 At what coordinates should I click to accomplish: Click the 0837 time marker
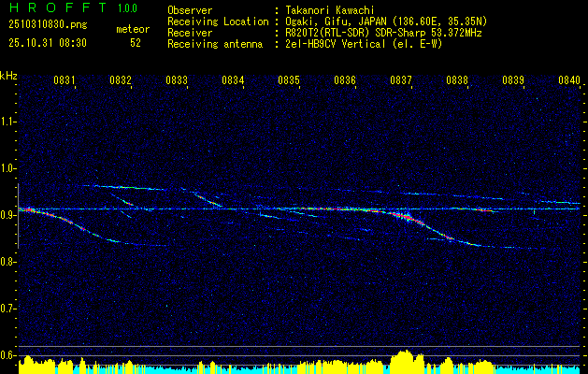click(x=401, y=79)
